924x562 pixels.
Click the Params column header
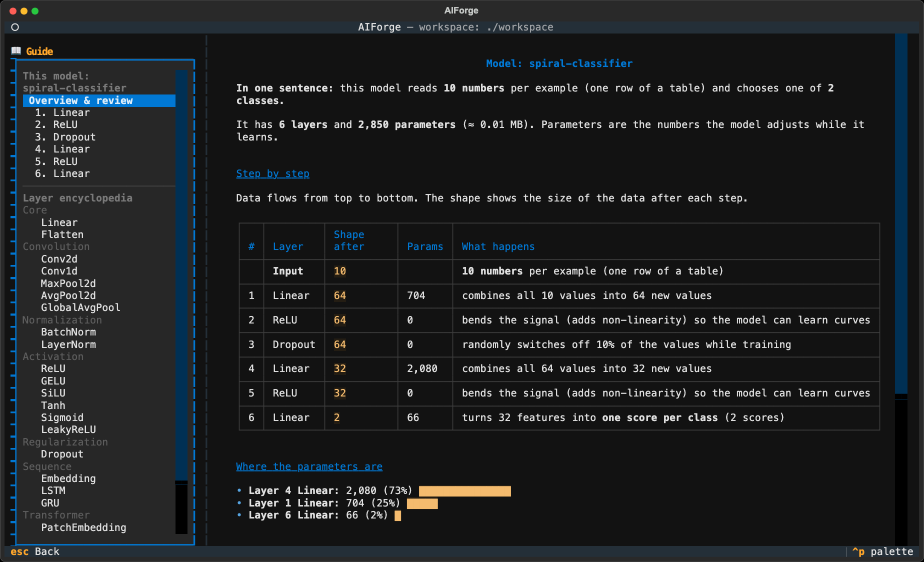[x=425, y=246]
